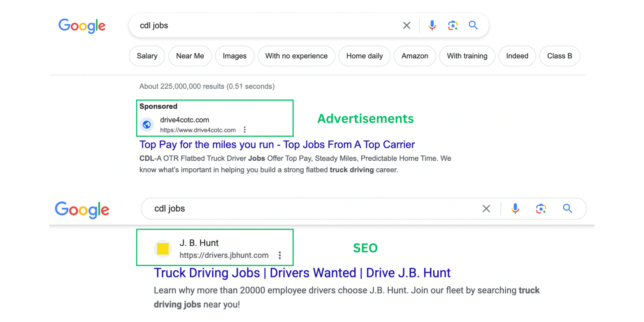Open Google Lens in the top search bar
Viewport: 644px width, 322px height.
click(453, 25)
